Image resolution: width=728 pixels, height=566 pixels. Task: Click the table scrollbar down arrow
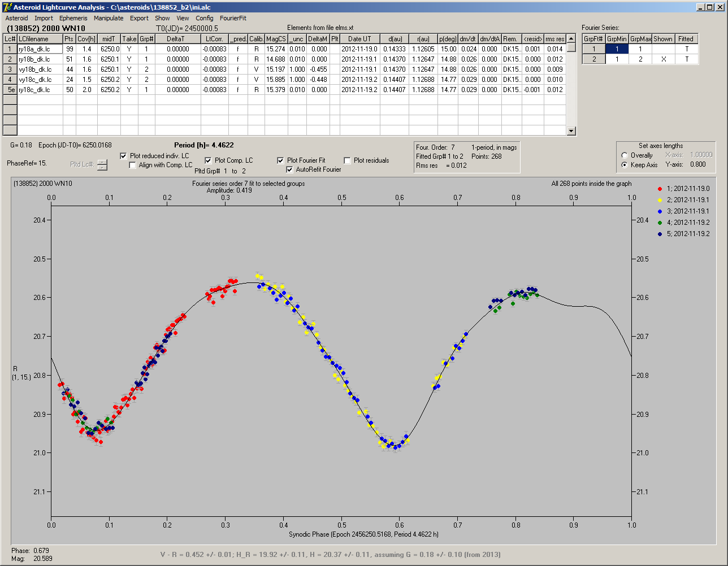(571, 131)
